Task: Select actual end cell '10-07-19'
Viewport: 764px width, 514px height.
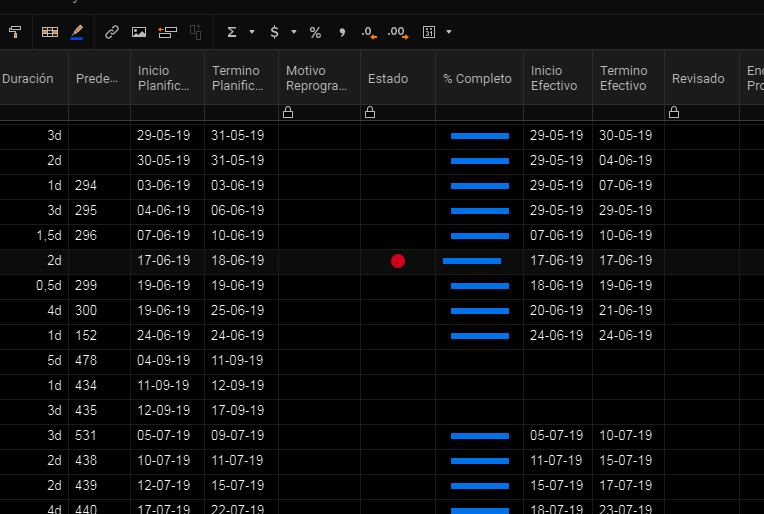Action: [629, 436]
